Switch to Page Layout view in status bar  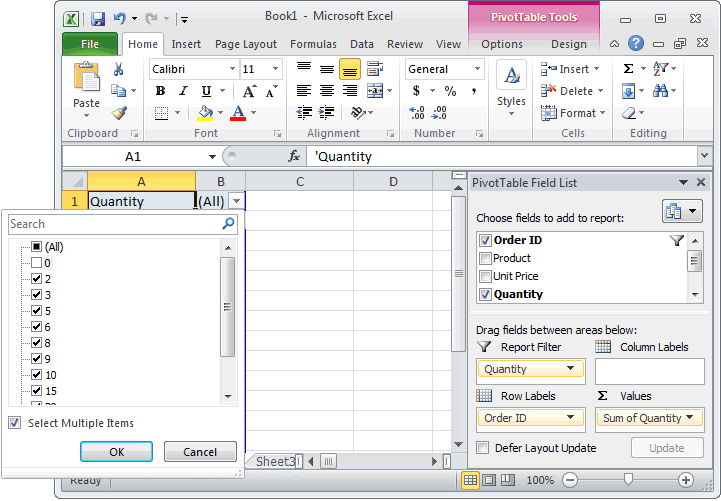pyautogui.click(x=489, y=480)
